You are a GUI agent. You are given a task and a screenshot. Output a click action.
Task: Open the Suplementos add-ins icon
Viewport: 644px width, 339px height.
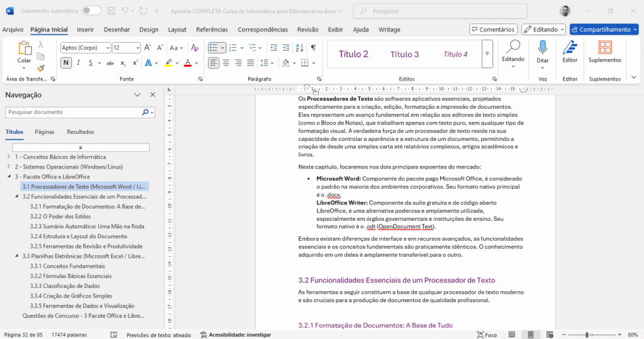604,52
